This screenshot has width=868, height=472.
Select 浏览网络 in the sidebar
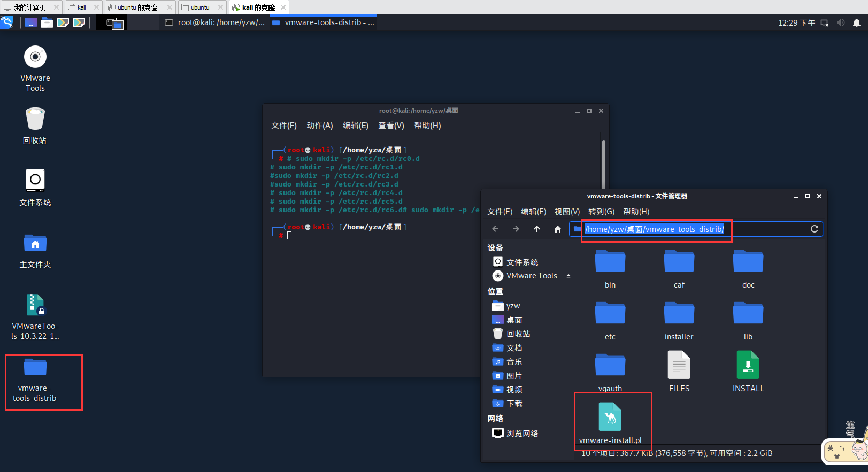click(x=522, y=434)
